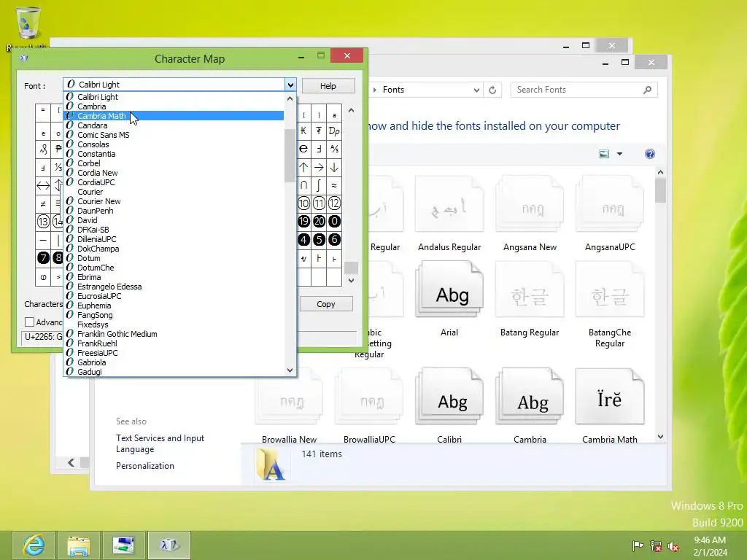This screenshot has height=560, width=747.
Task: Click the Copy button
Action: (x=326, y=304)
